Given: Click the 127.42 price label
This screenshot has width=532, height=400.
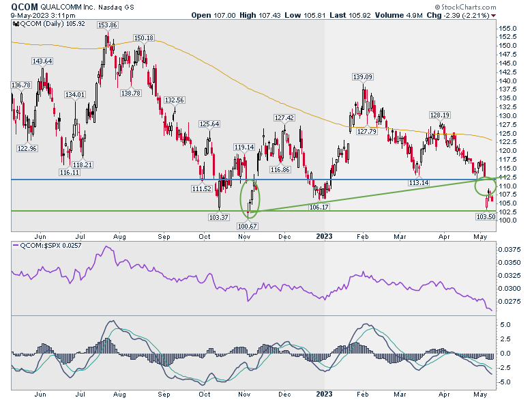Looking at the screenshot, I should tap(284, 118).
